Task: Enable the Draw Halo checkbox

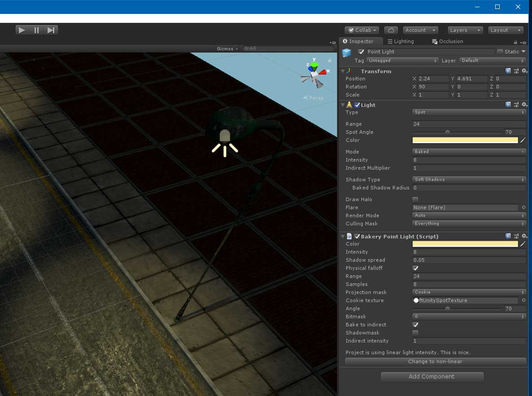Action: coord(415,199)
